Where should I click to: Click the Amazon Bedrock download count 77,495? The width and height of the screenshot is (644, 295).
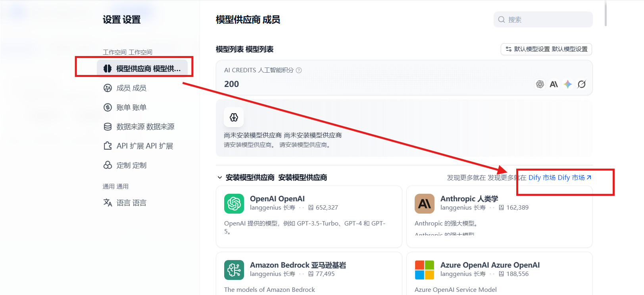(325, 274)
